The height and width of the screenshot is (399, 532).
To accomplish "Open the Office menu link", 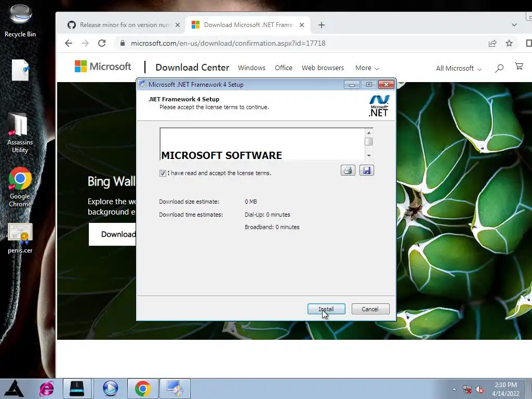I will 284,68.
